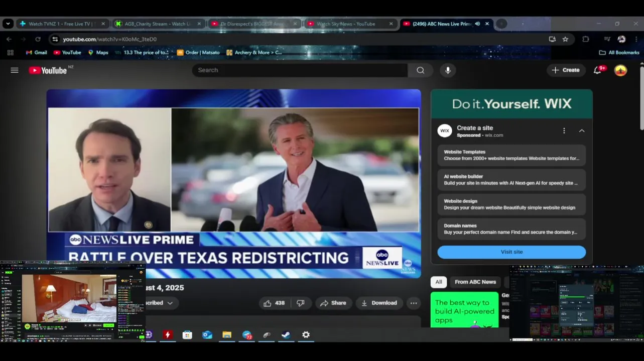Screen dimensions: 644x361
Task: Collapse the Wix sponsored ad panel
Action: coord(582,131)
